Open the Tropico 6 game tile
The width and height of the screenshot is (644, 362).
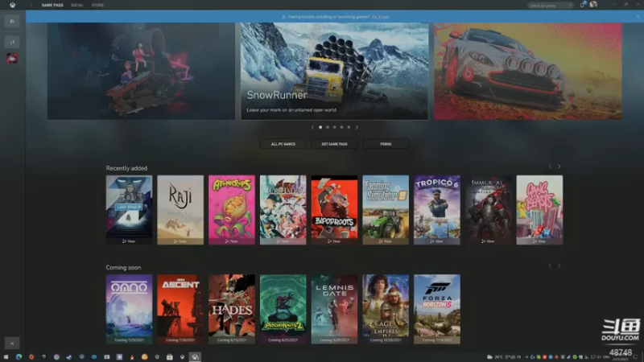(x=437, y=210)
